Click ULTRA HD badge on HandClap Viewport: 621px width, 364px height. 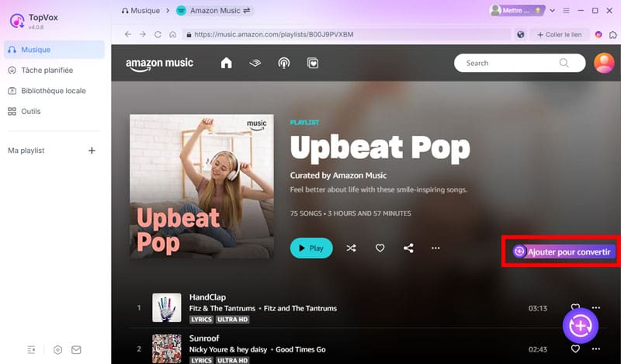pos(232,319)
